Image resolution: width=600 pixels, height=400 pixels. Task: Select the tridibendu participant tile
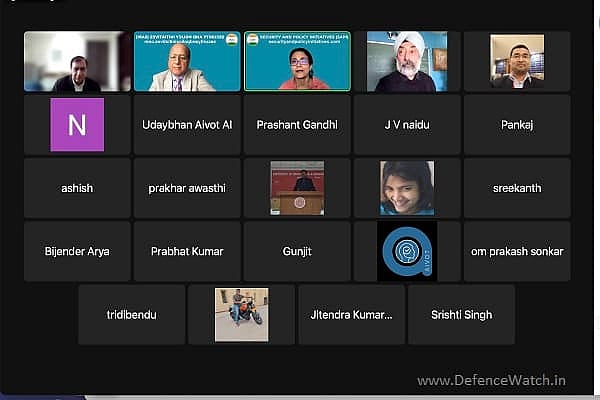click(132, 314)
